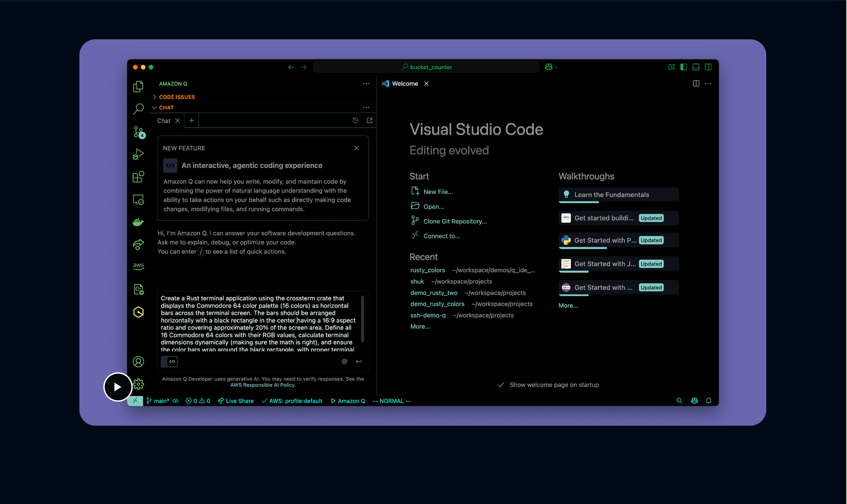The image size is (847, 504).
Task: Click AWS: profile:default status item
Action: click(292, 401)
